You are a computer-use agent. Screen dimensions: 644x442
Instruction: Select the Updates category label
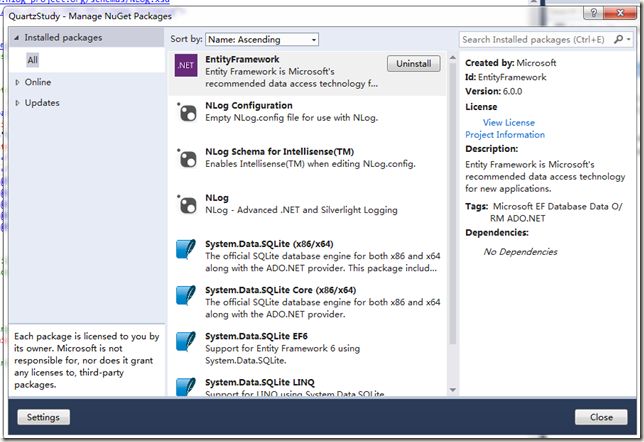pyautogui.click(x=42, y=103)
